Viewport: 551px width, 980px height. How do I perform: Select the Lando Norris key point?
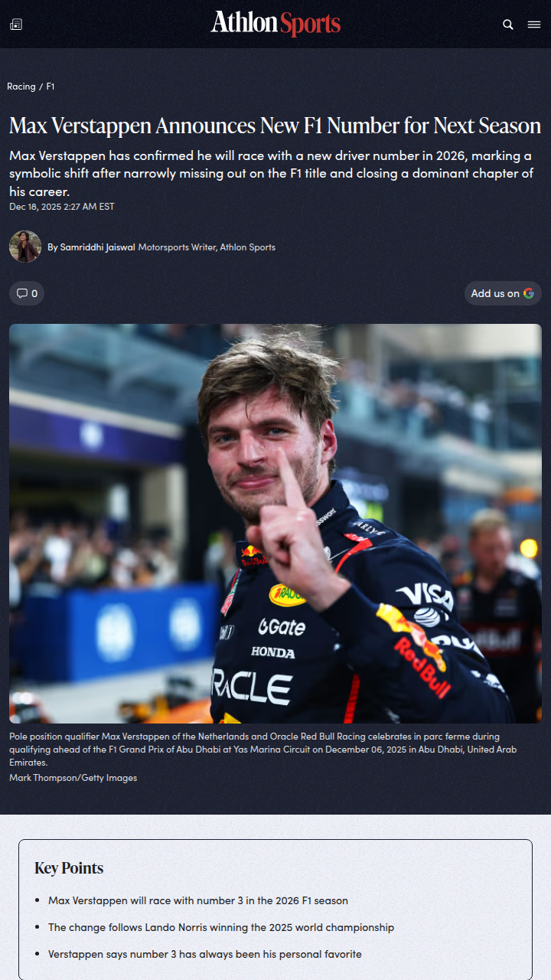pos(221,927)
